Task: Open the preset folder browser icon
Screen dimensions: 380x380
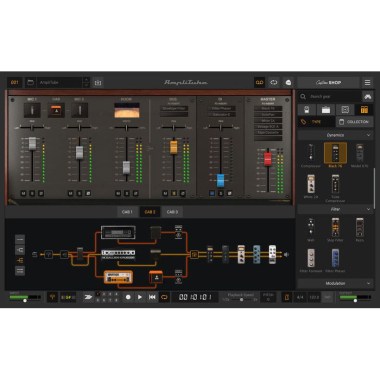Action: point(31,82)
